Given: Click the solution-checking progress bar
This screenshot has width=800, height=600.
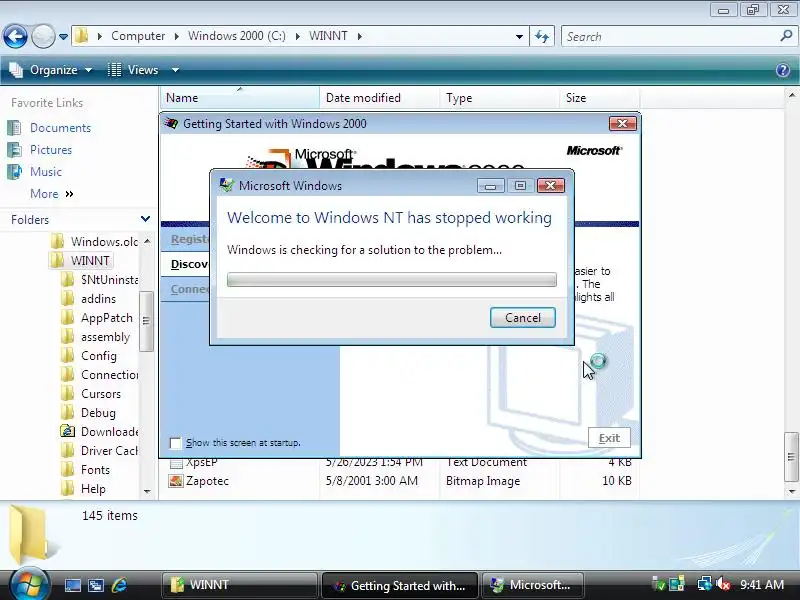Looking at the screenshot, I should coord(391,280).
